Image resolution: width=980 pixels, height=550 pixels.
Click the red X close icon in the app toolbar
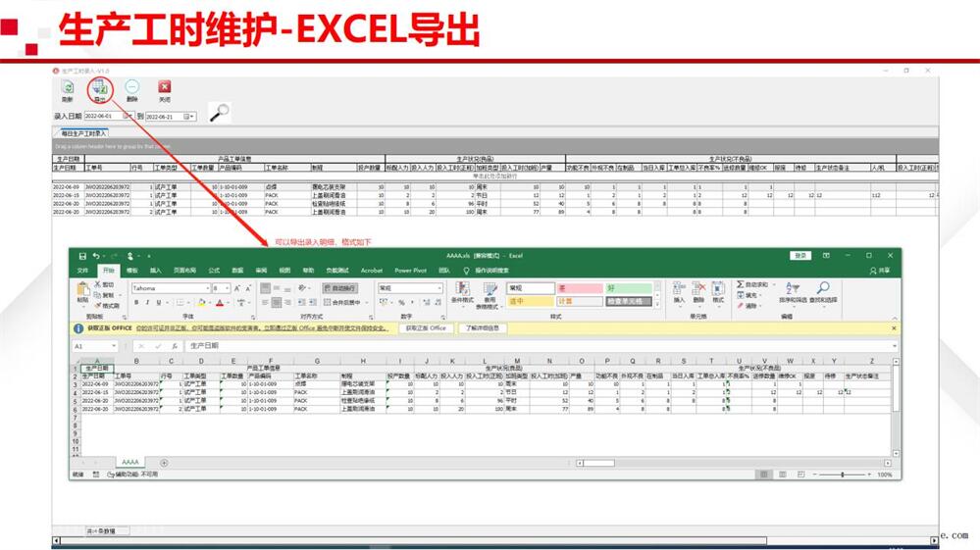165,87
